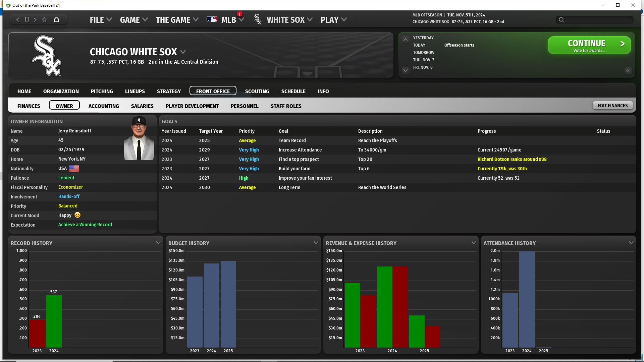This screenshot has height=362, width=644.
Task: Go forward using the right arrow icon
Action: pyautogui.click(x=35, y=20)
